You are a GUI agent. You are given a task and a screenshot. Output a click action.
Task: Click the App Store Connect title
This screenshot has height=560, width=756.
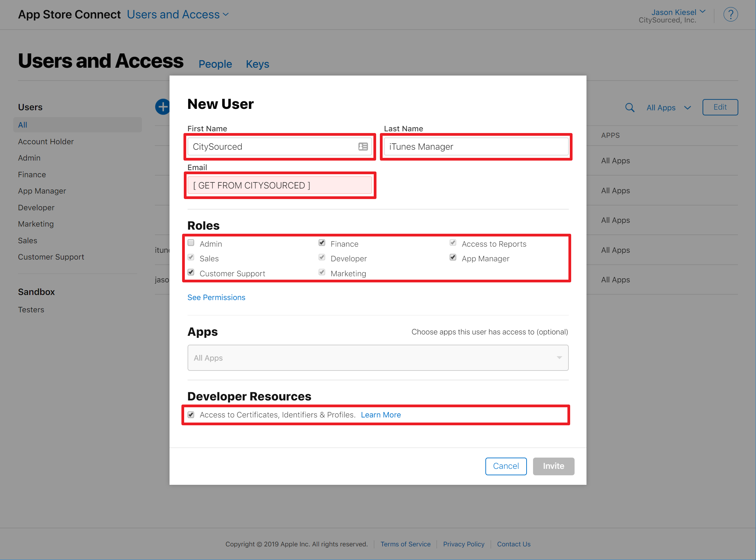tap(69, 15)
